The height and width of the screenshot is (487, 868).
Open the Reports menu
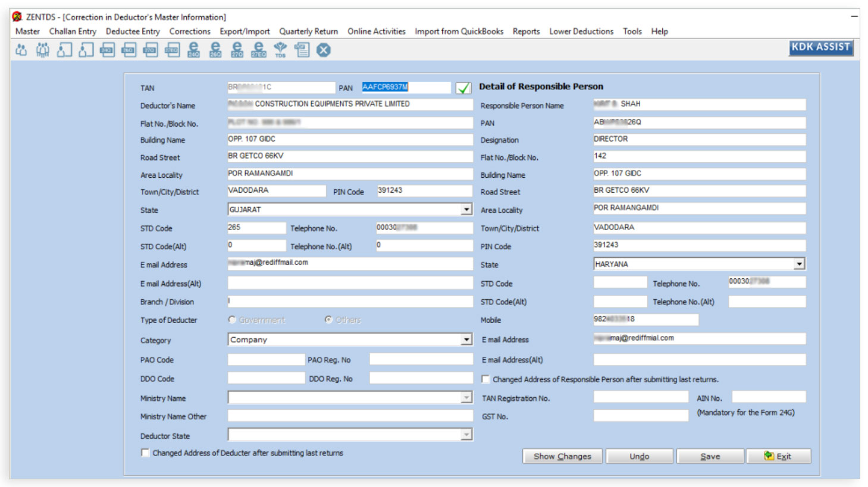click(x=527, y=32)
